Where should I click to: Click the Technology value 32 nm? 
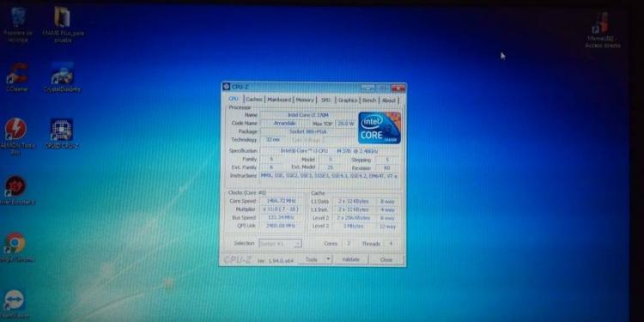273,140
